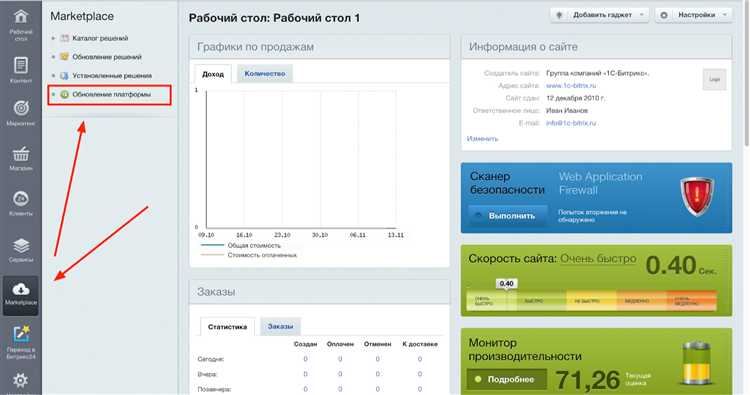The width and height of the screenshot is (750, 395).
Task: Click the Подробнее performance monitor button
Action: coord(506,379)
